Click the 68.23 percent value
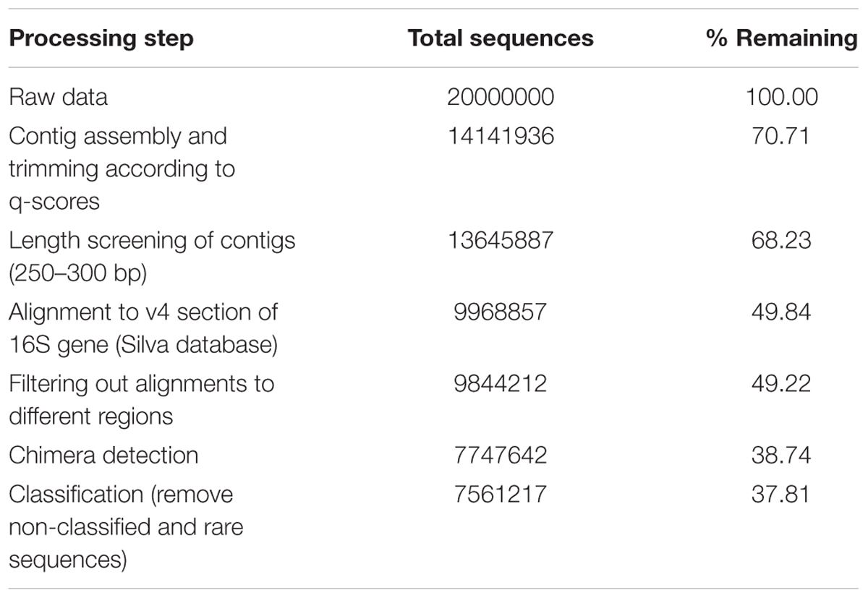 point(780,240)
